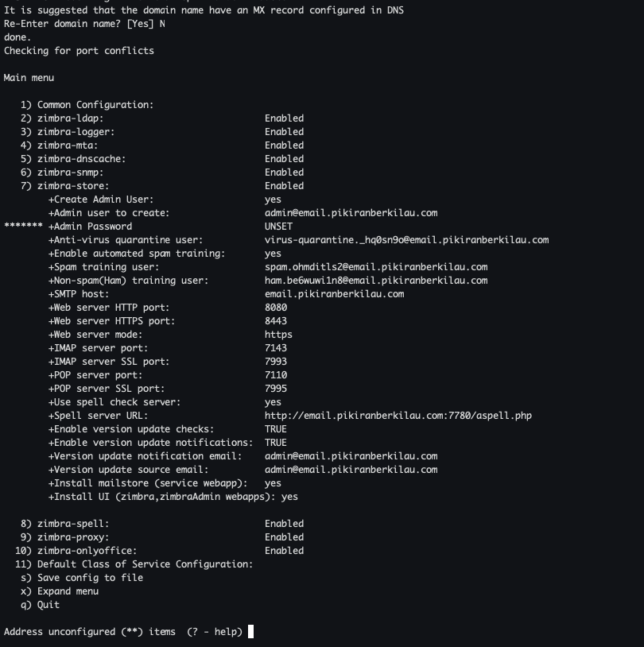The image size is (644, 647).
Task: Click the Quit menu option
Action: click(x=48, y=605)
